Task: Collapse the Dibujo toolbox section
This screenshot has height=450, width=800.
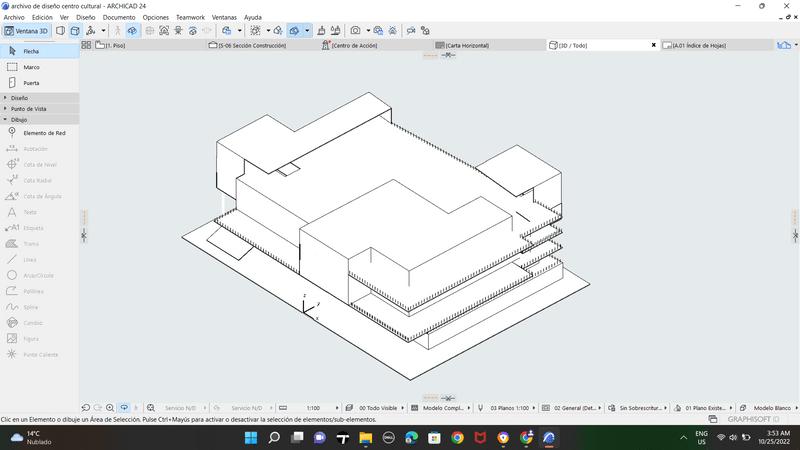Action: [20, 119]
